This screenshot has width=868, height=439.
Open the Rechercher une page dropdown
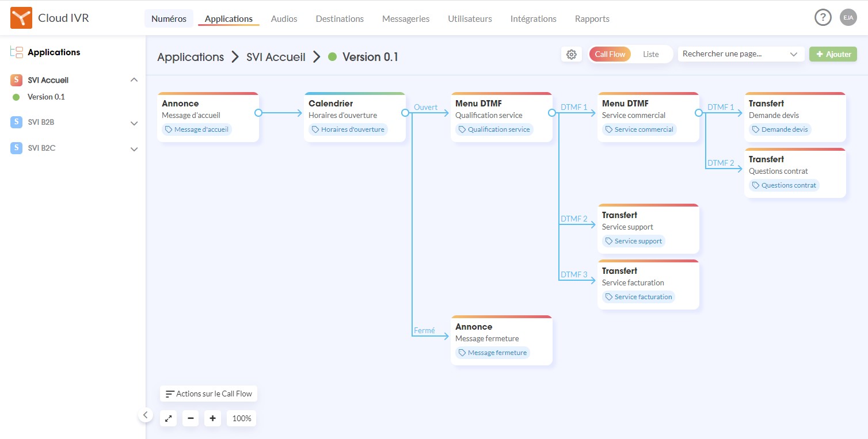click(x=740, y=54)
